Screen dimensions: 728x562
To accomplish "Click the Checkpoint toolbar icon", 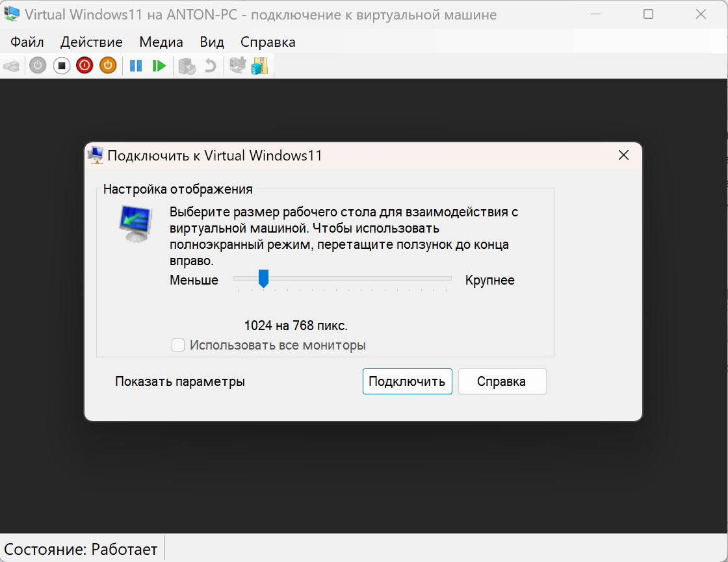I will [187, 66].
